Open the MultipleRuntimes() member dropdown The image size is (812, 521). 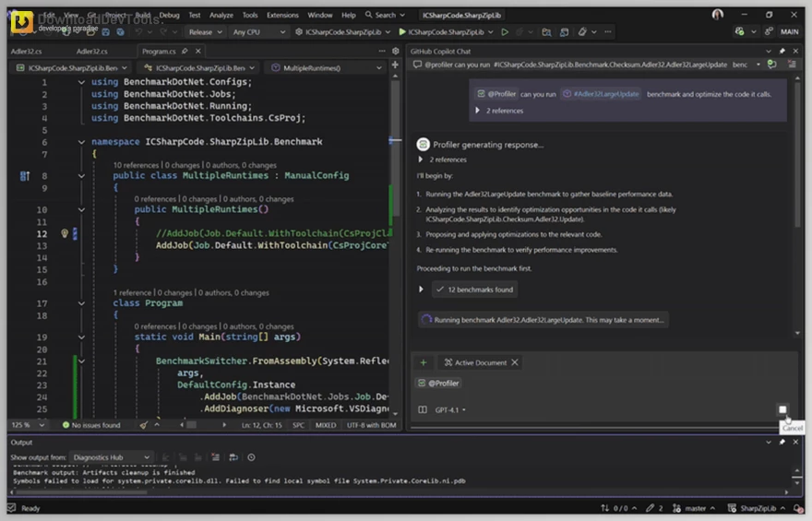coord(327,68)
